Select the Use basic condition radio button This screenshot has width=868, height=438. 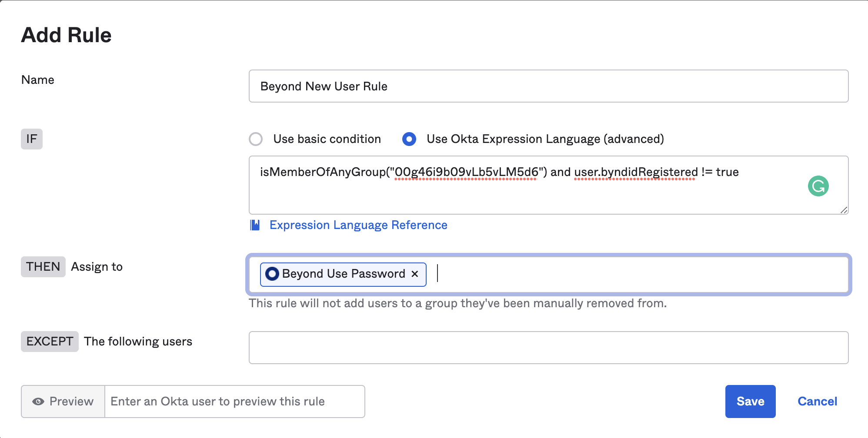tap(256, 139)
